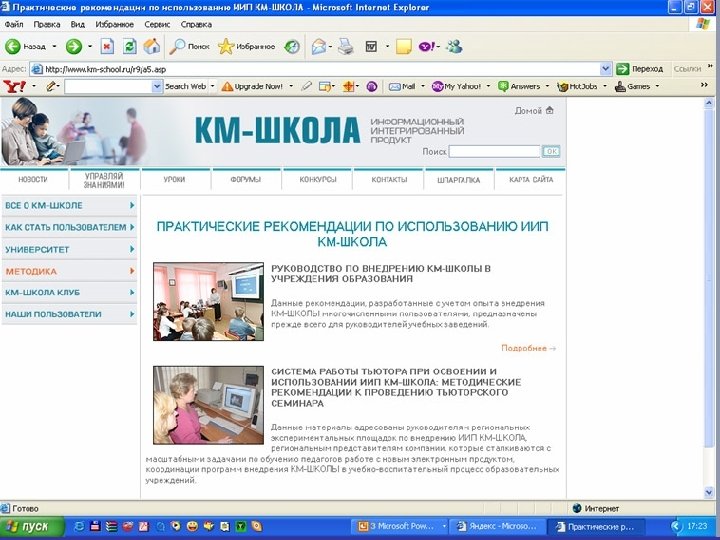The width and height of the screenshot is (720, 540).
Task: Click the green Back arrow button
Action: pos(13,46)
